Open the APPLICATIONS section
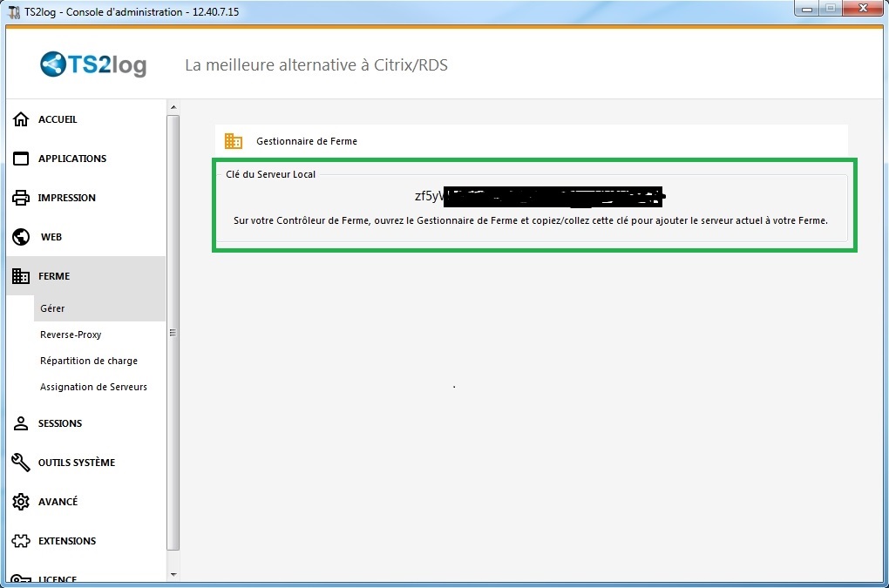 pyautogui.click(x=72, y=159)
